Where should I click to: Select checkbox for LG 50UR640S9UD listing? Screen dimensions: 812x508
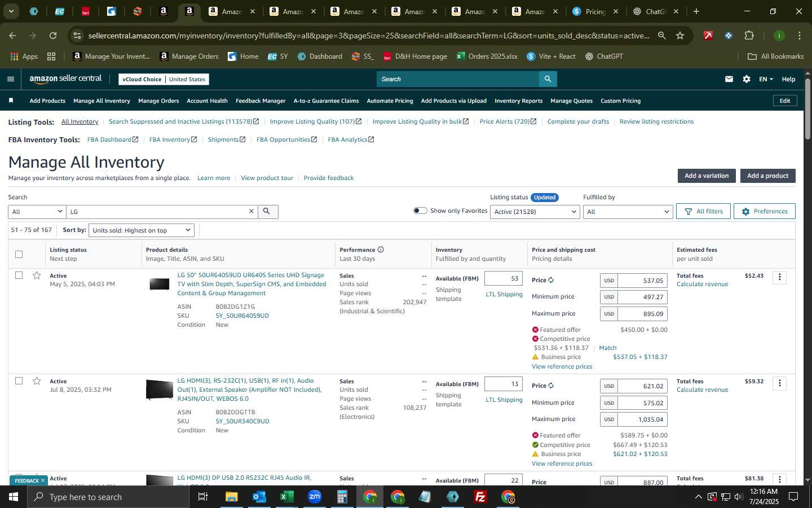(x=19, y=275)
